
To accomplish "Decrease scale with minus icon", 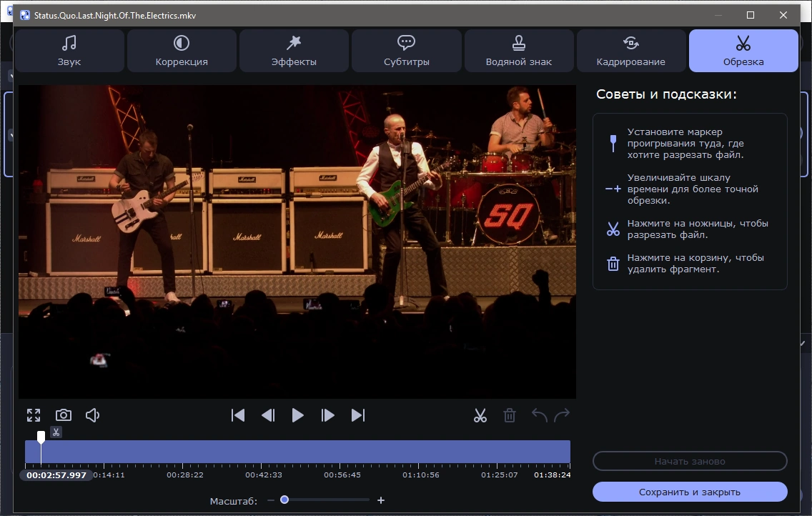I will [x=270, y=500].
